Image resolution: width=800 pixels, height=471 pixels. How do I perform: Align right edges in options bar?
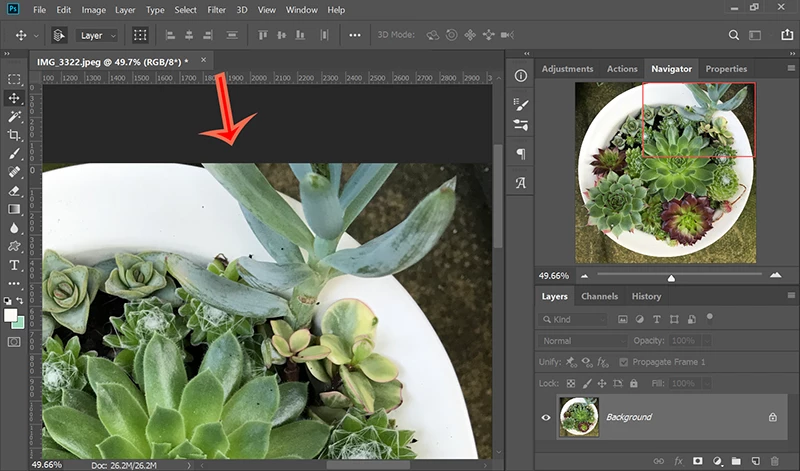pyautogui.click(x=208, y=35)
